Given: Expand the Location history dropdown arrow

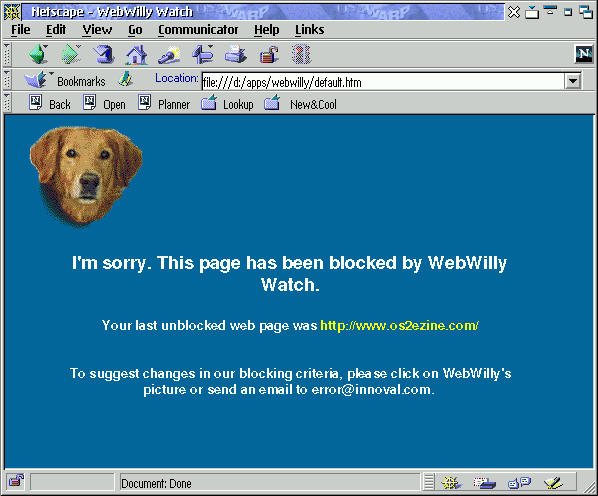Looking at the screenshot, I should tap(573, 81).
